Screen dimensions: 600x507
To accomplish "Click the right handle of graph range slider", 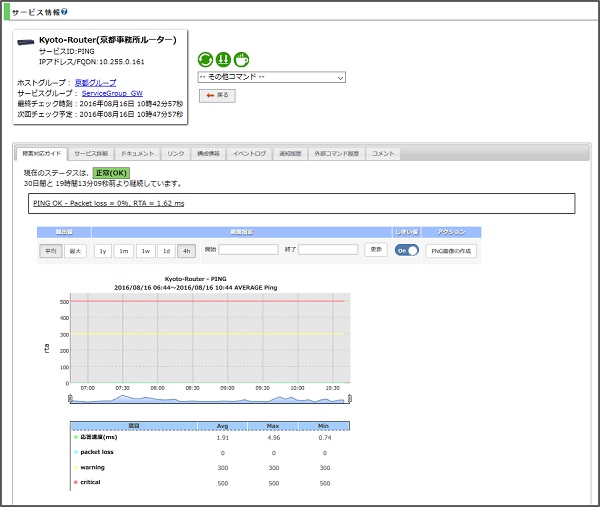I will click(350, 398).
